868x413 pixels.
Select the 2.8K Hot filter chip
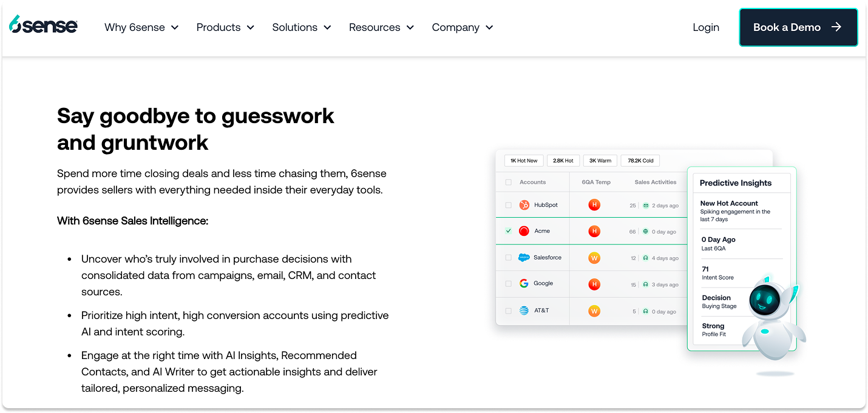pyautogui.click(x=563, y=161)
